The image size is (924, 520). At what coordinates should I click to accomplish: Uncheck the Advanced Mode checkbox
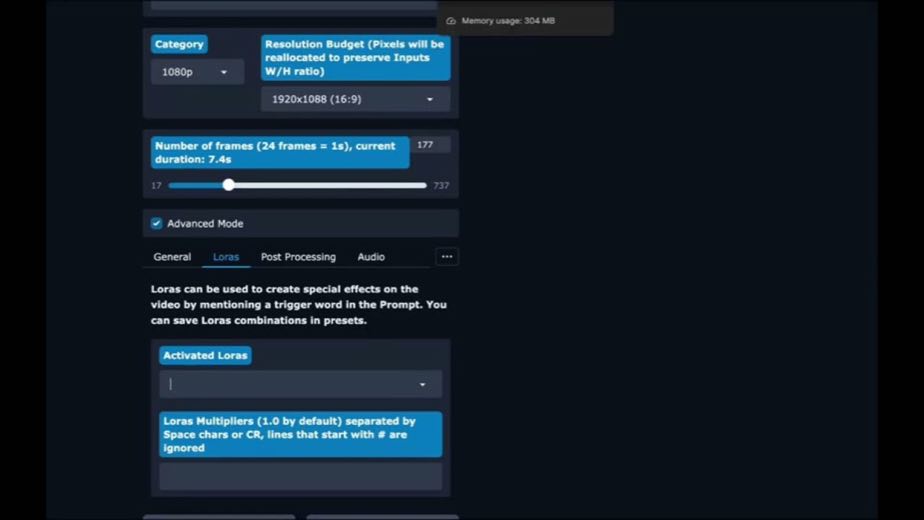156,223
